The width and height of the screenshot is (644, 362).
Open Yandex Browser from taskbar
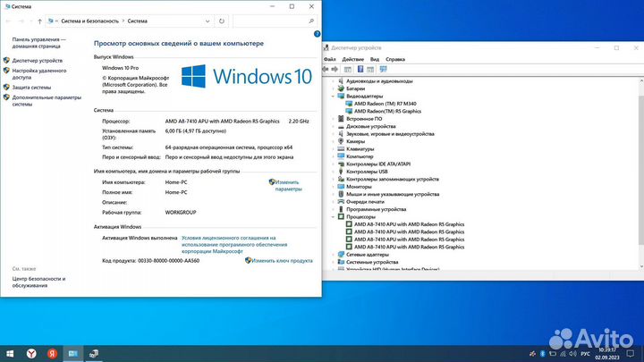click(31, 353)
